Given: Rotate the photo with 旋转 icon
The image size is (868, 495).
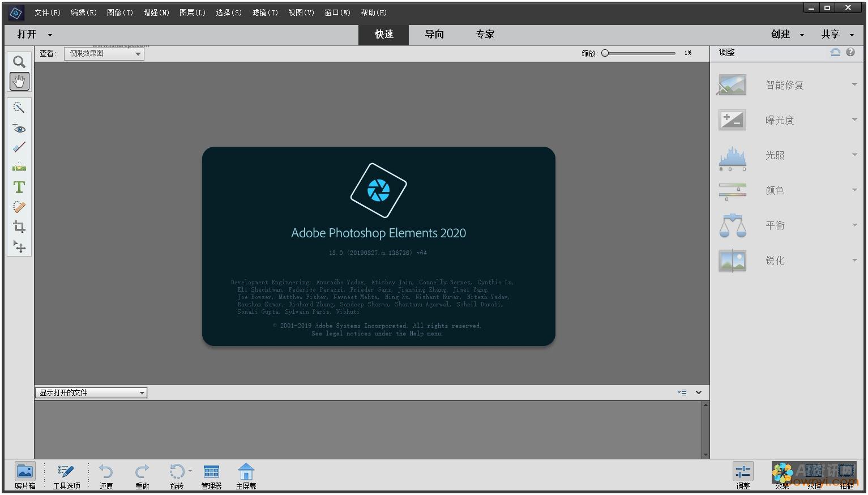Looking at the screenshot, I should tap(177, 471).
